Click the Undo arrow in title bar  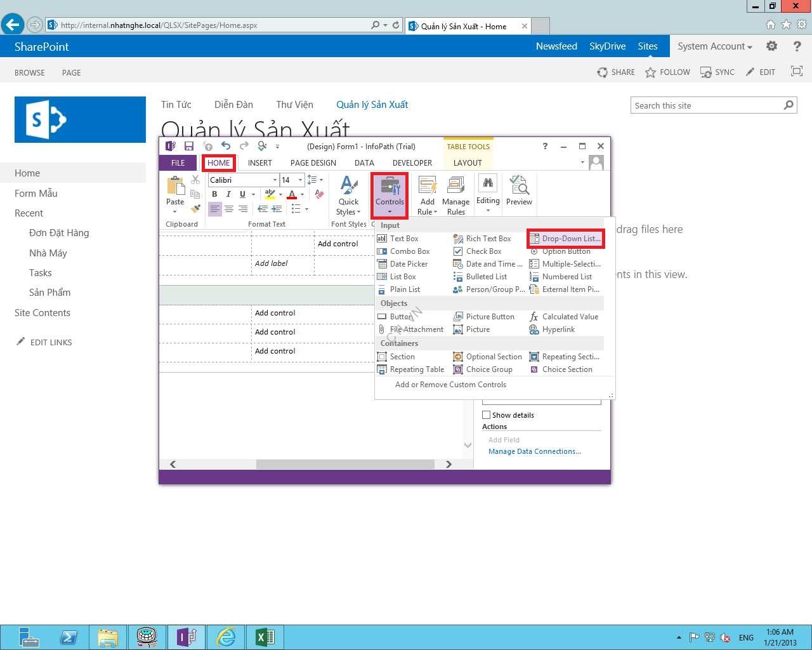click(226, 146)
